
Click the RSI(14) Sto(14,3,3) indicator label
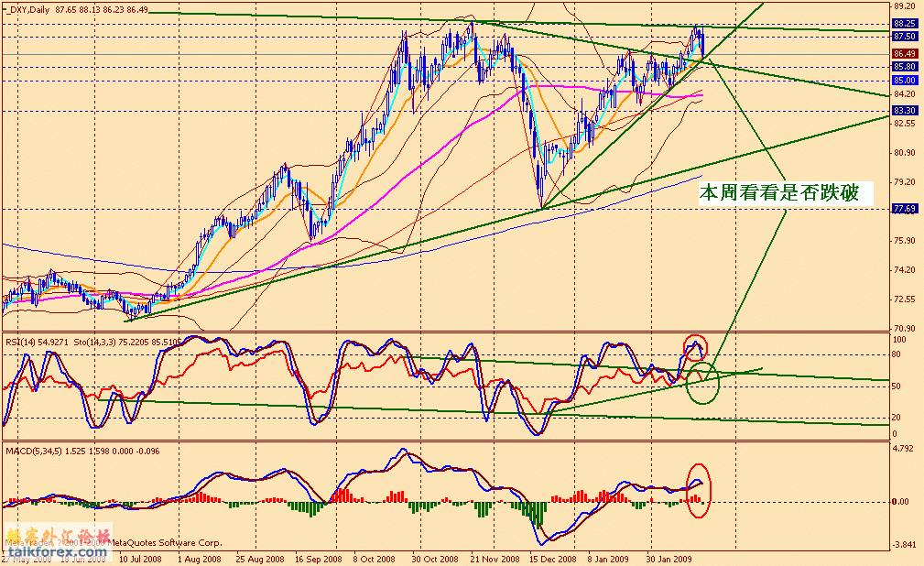92,342
